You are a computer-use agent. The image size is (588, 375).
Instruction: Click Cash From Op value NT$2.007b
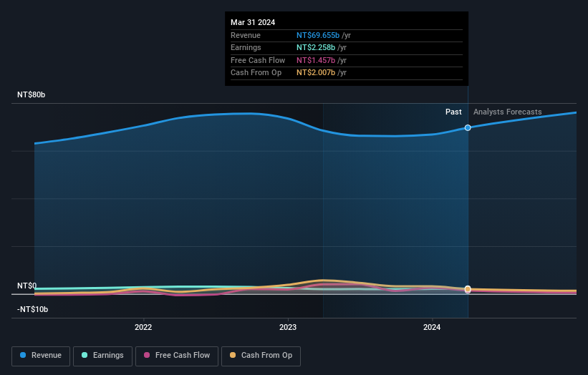point(316,73)
